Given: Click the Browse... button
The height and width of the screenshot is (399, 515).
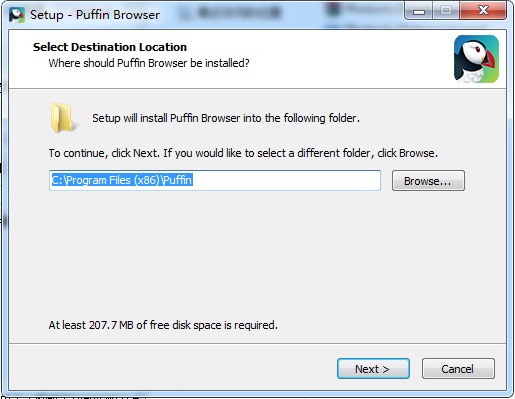Looking at the screenshot, I should (x=428, y=181).
